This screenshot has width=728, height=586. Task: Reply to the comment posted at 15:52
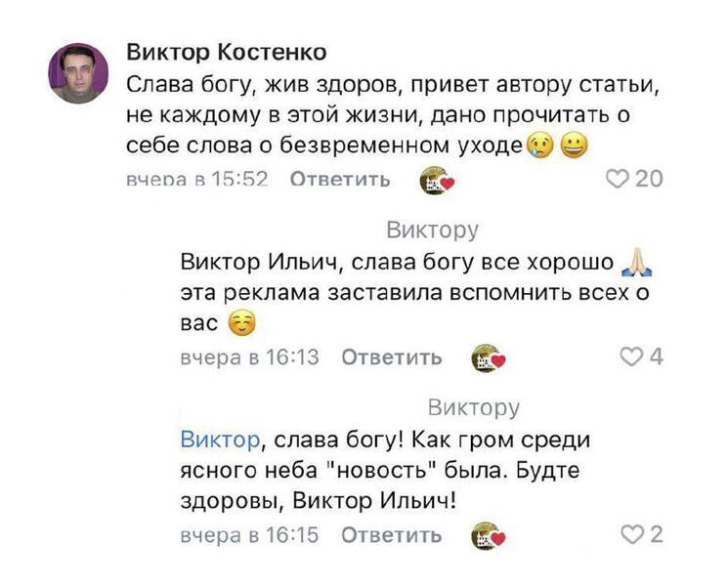click(x=341, y=179)
